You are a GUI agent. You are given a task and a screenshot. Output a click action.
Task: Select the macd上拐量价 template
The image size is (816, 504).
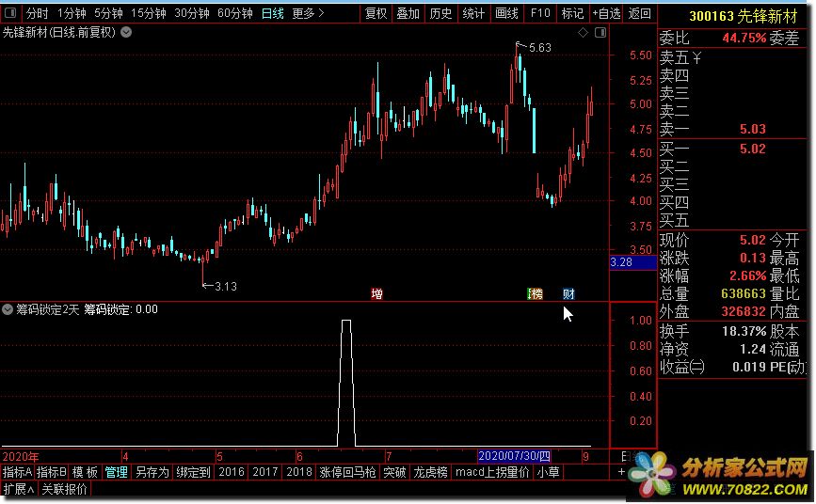(492, 472)
